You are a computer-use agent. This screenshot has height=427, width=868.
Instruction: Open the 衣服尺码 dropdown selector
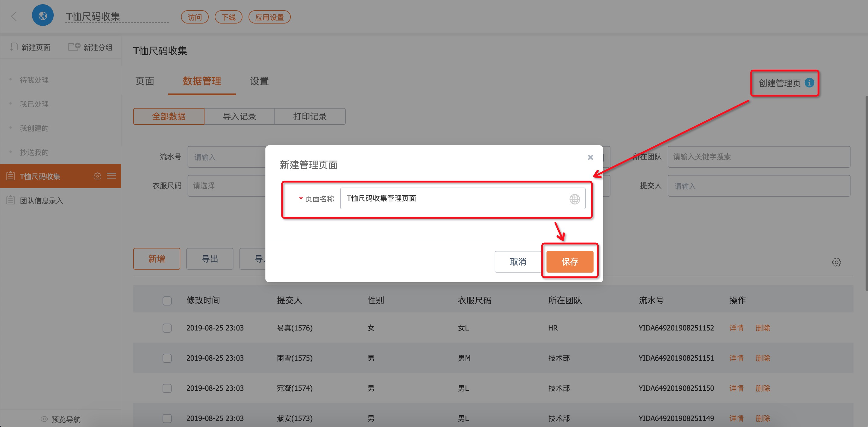click(x=227, y=186)
